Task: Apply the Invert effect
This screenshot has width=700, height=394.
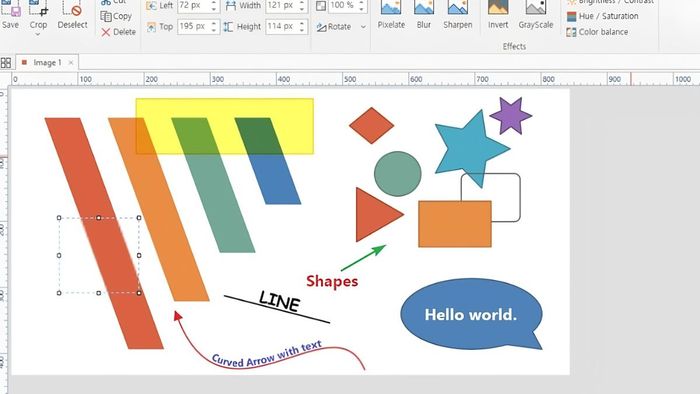Action: tap(498, 15)
